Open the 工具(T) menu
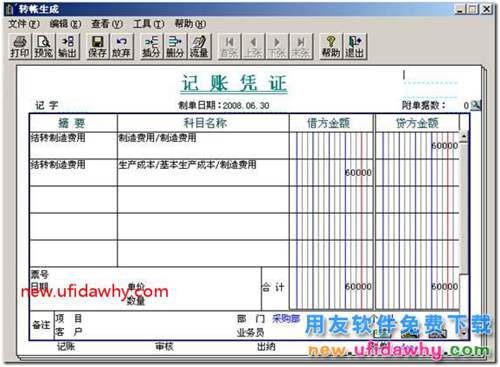 [148, 24]
